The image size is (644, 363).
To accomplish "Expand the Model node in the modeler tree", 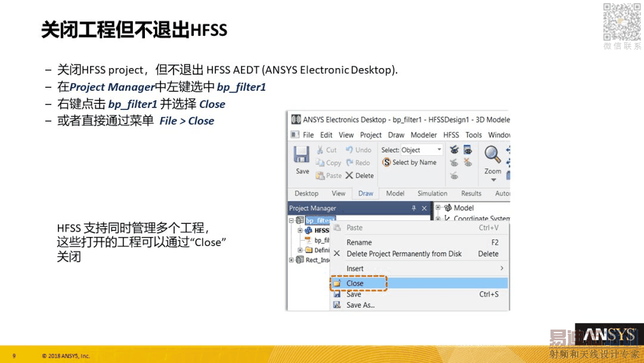I will click(x=438, y=208).
